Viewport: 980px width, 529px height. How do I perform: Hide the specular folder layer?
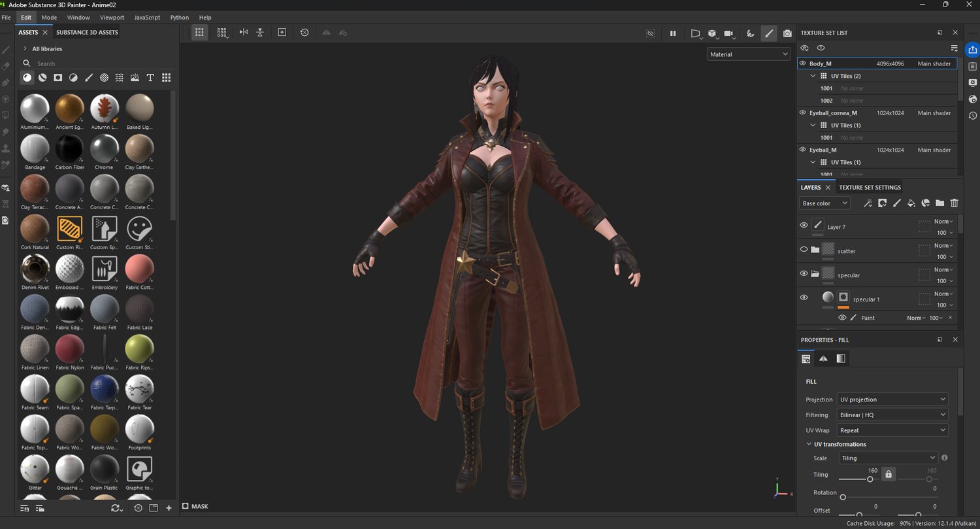804,273
